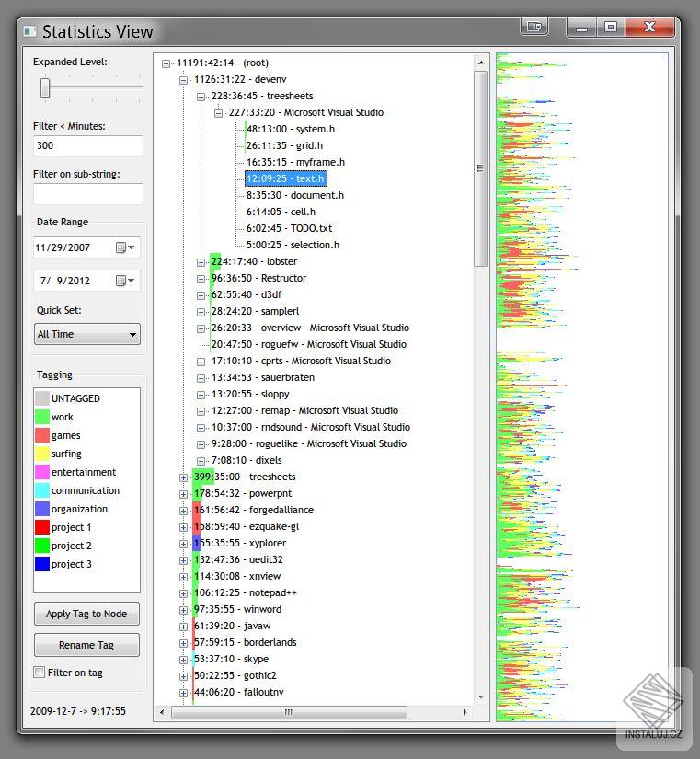The height and width of the screenshot is (759, 700).
Task: Select the myframe.h tree entry
Action: [295, 162]
